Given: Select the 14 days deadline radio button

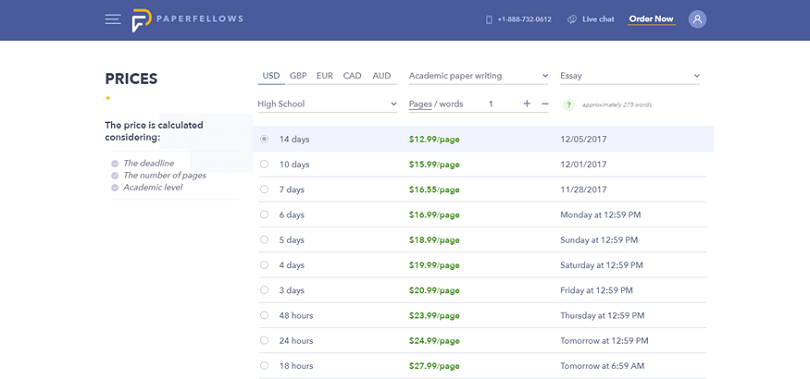Looking at the screenshot, I should click(264, 139).
